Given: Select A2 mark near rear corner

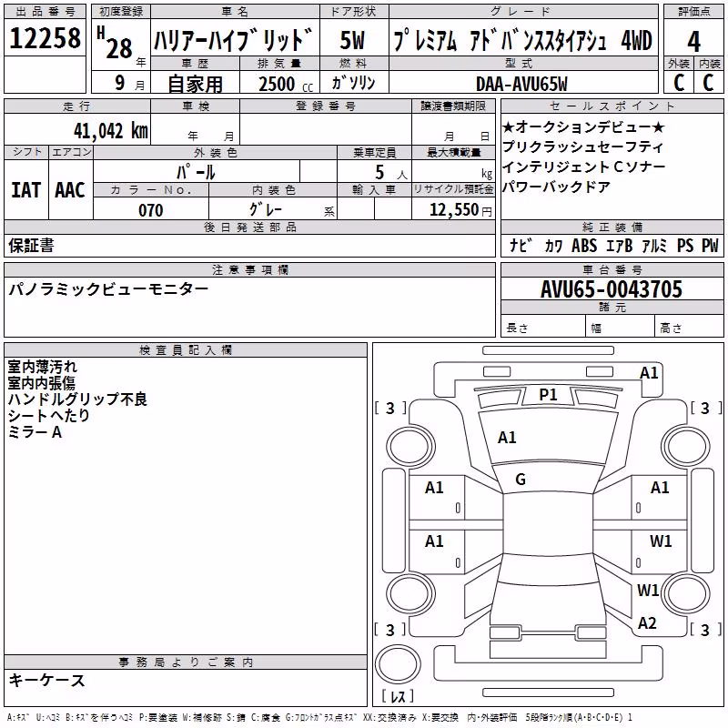Looking at the screenshot, I should (x=647, y=623).
